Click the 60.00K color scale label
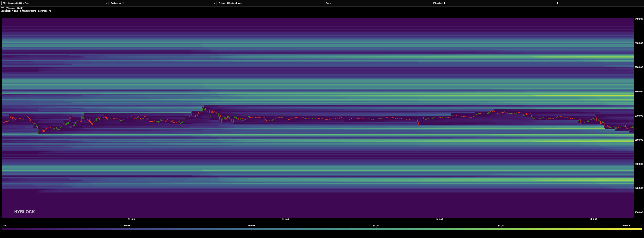The width and height of the screenshot is (644, 238). click(376, 226)
